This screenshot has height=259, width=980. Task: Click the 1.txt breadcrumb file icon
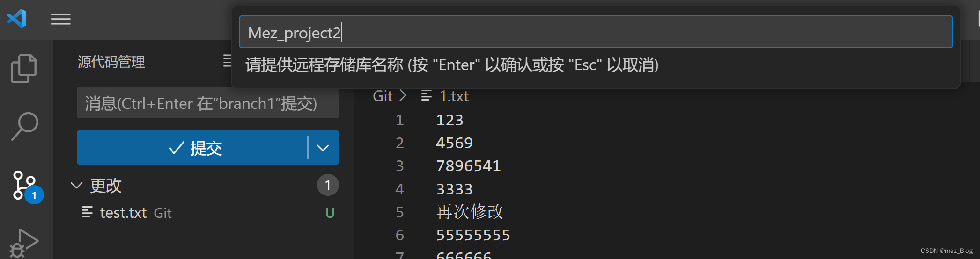pos(426,96)
